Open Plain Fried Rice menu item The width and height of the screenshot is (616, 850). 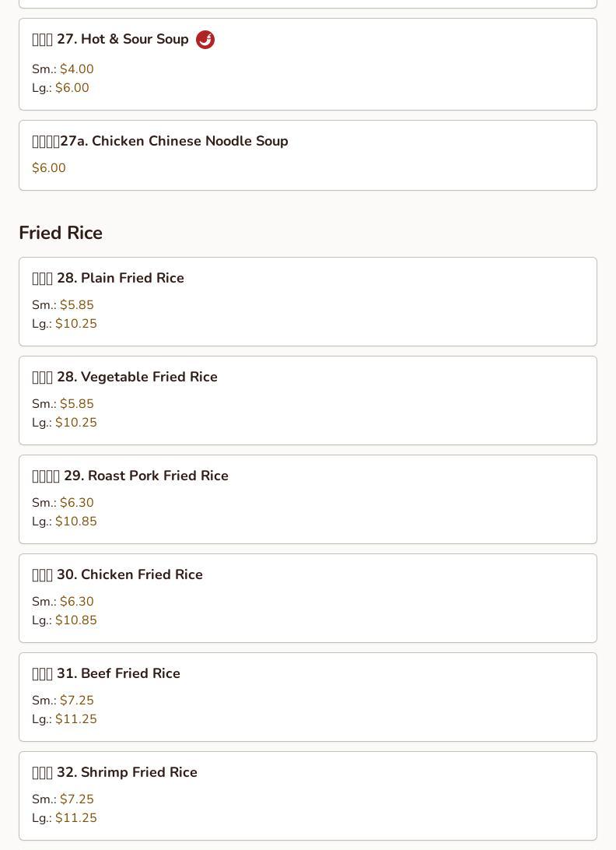coord(308,302)
